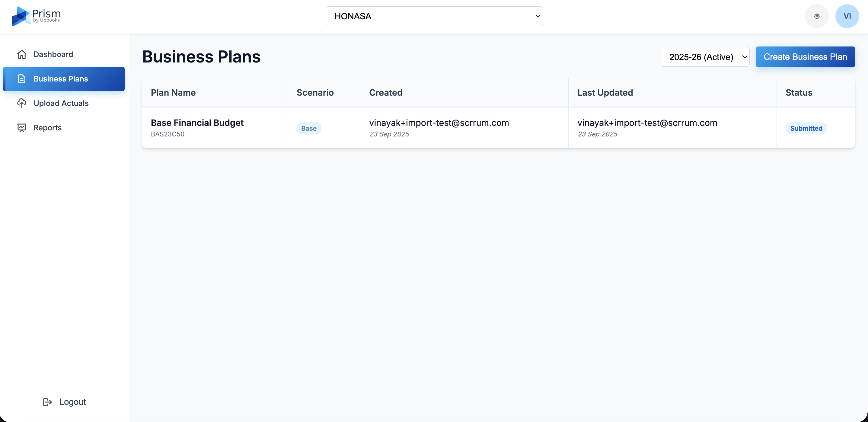Select the Dashboard home icon
Screen dimensions: 868x422
(21, 54)
